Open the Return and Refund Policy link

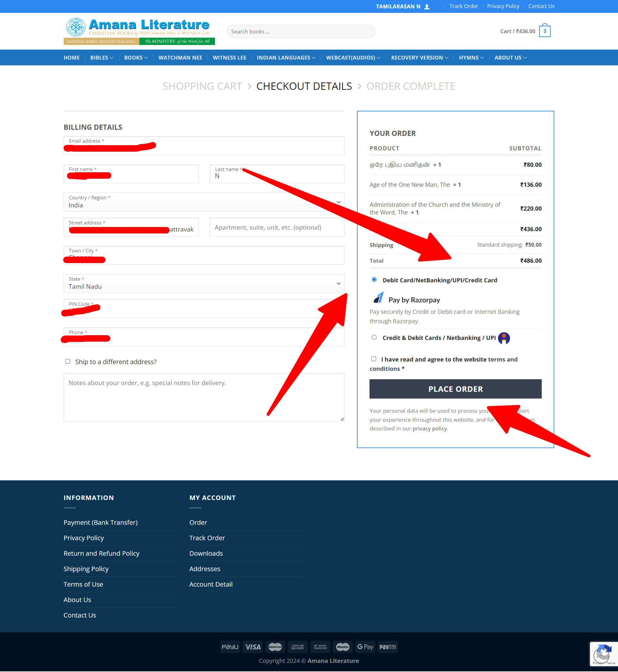coord(101,553)
